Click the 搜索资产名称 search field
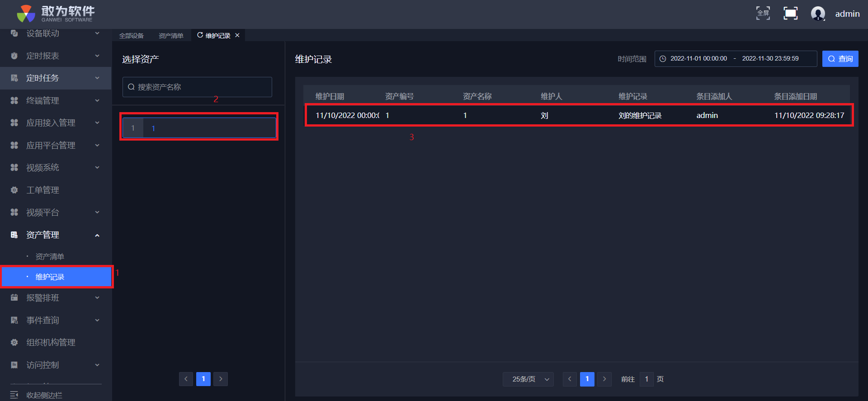This screenshot has width=868, height=401. tap(197, 87)
